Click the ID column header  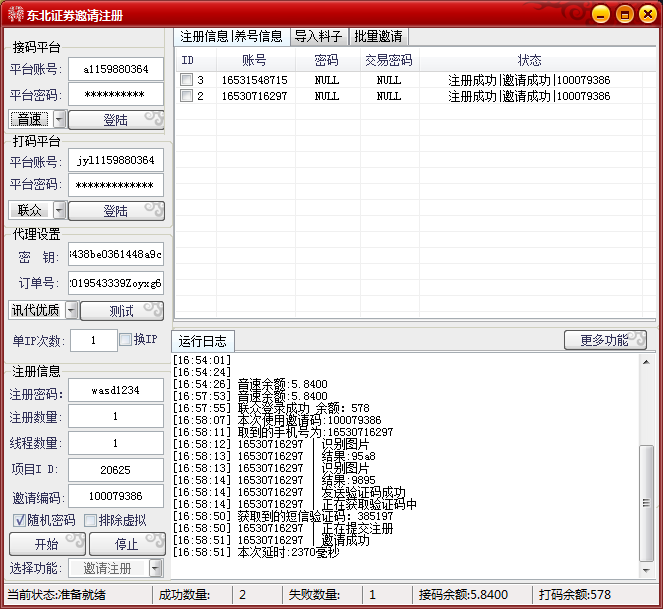coord(196,60)
